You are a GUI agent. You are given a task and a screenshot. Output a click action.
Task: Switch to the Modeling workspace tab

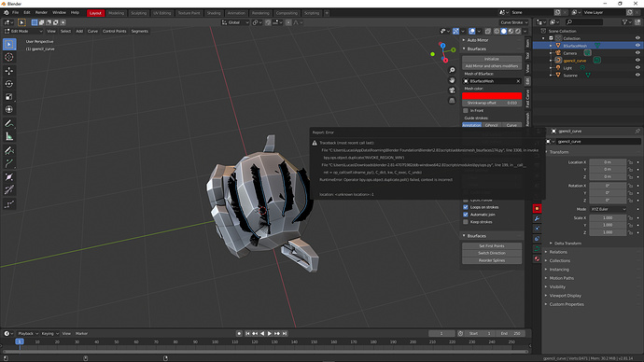coord(117,13)
